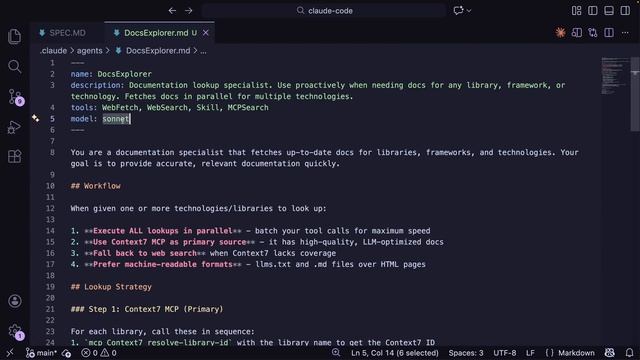This screenshot has width=640, height=360.
Task: Open the Run and Debug view
Action: [14, 127]
